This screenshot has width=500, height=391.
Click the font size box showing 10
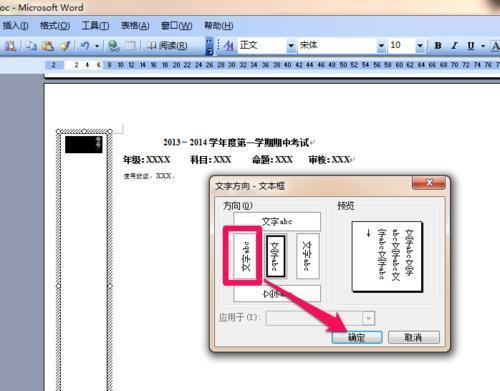click(x=401, y=45)
